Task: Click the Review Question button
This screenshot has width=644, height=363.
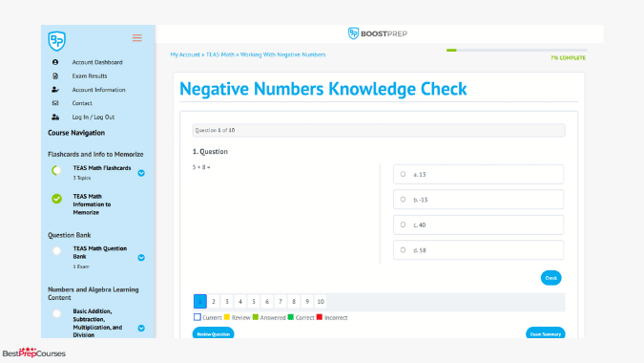Action: pyautogui.click(x=213, y=333)
